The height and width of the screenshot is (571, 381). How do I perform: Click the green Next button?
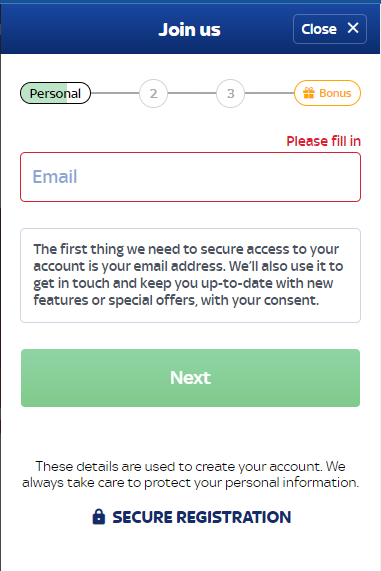190,378
